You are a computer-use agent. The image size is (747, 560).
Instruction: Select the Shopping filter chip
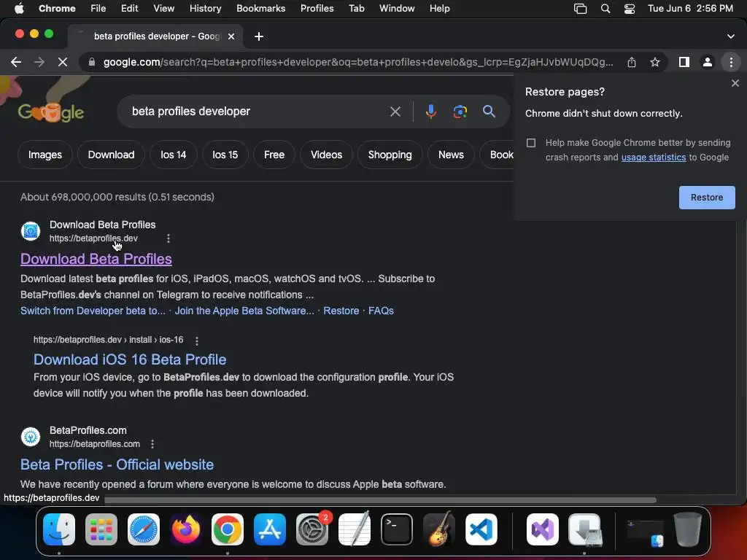point(390,155)
